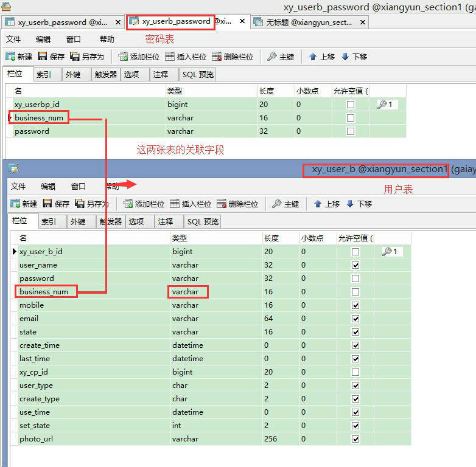This screenshot has width=476, height=467.
Task: Switch to the 无标题 @xiangyun_sect document tab
Action: 309,22
